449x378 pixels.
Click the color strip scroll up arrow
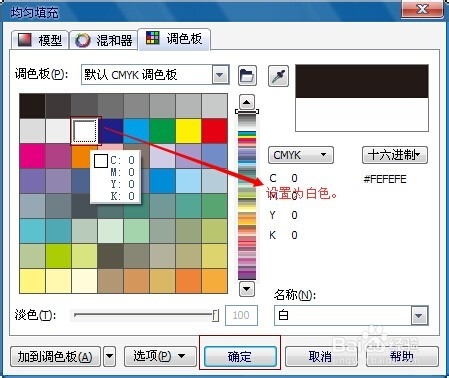247,102
